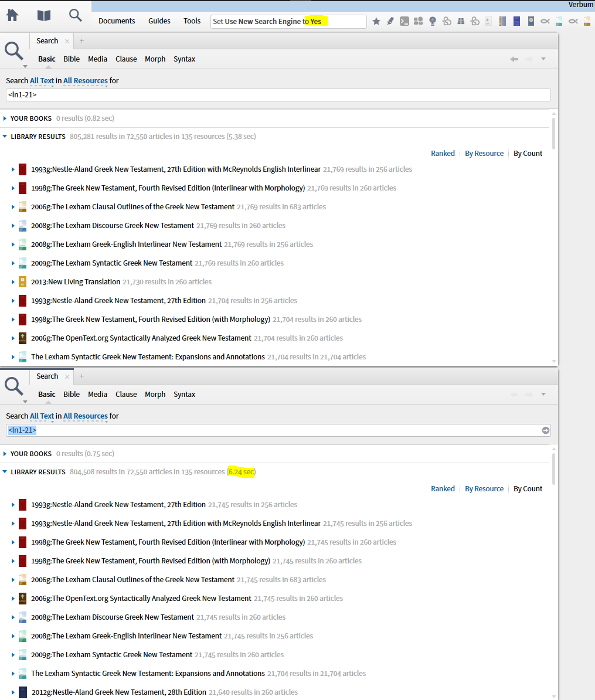Screen dimensions: 595x700
Task: Open 1993g Nestle-Aland McReynolds Interlinear in top panel
Action: pos(176,169)
